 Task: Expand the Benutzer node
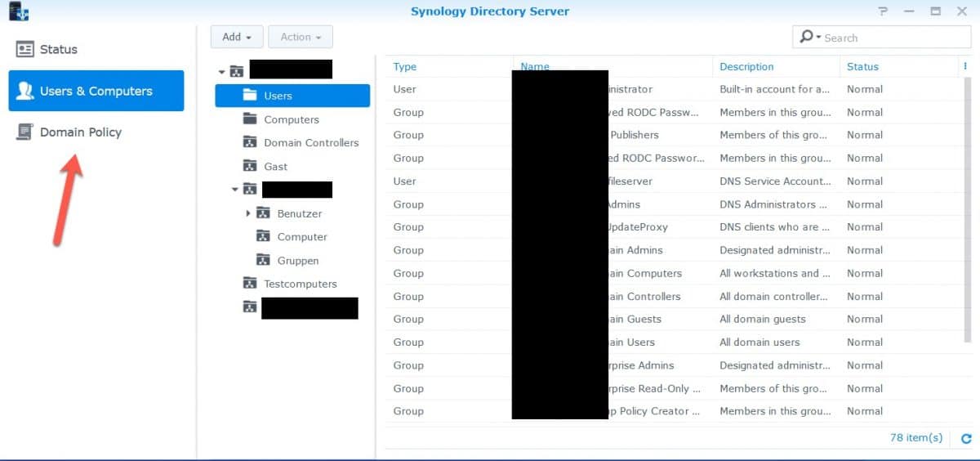(248, 213)
